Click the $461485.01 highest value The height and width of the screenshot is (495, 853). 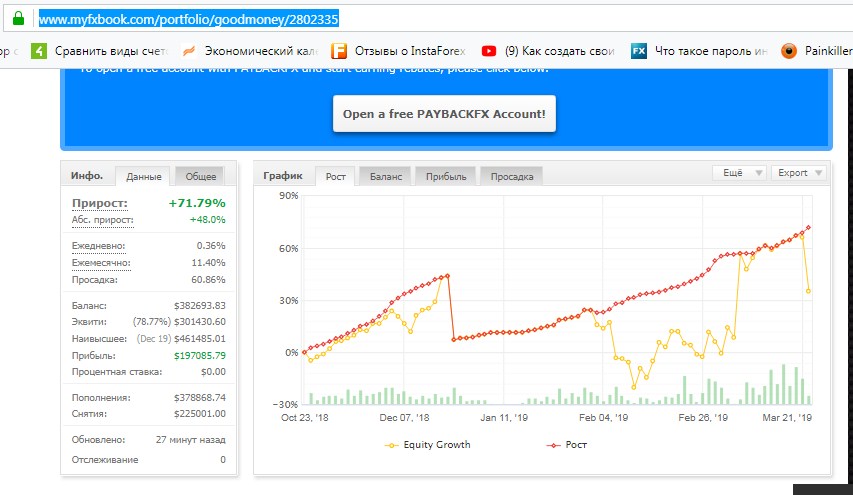(200, 339)
